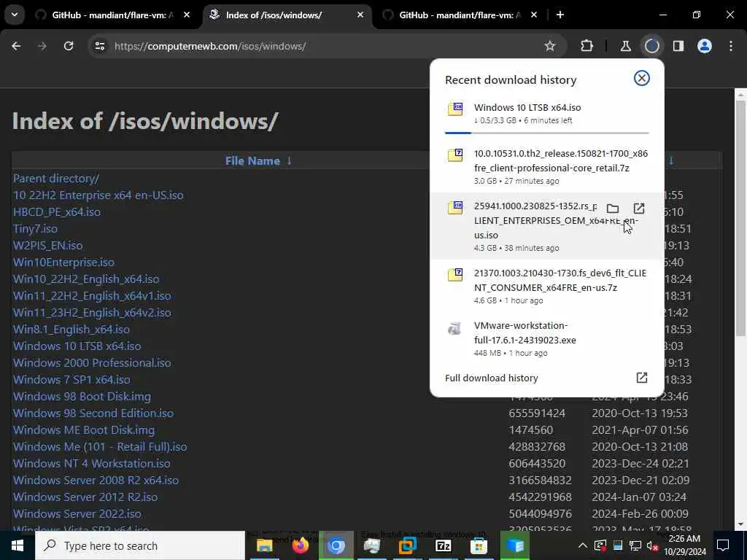Screen dimensions: 747x560
Task: Open Parent directory/ link
Action: (x=56, y=179)
